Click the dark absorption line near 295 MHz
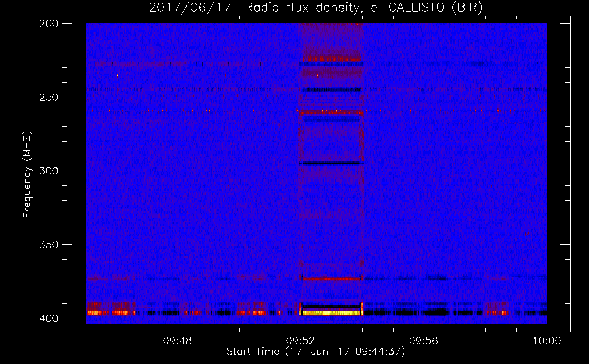589x364 pixels. point(331,163)
